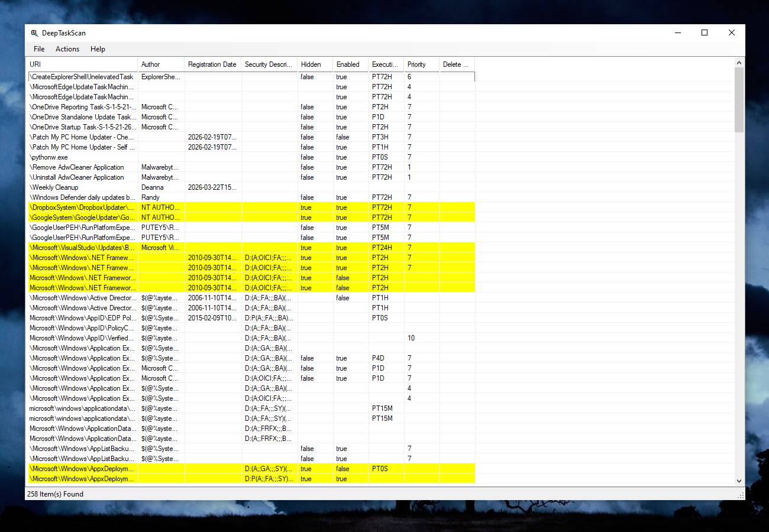Click the Security Descri... column header
The image size is (769, 532).
(269, 64)
